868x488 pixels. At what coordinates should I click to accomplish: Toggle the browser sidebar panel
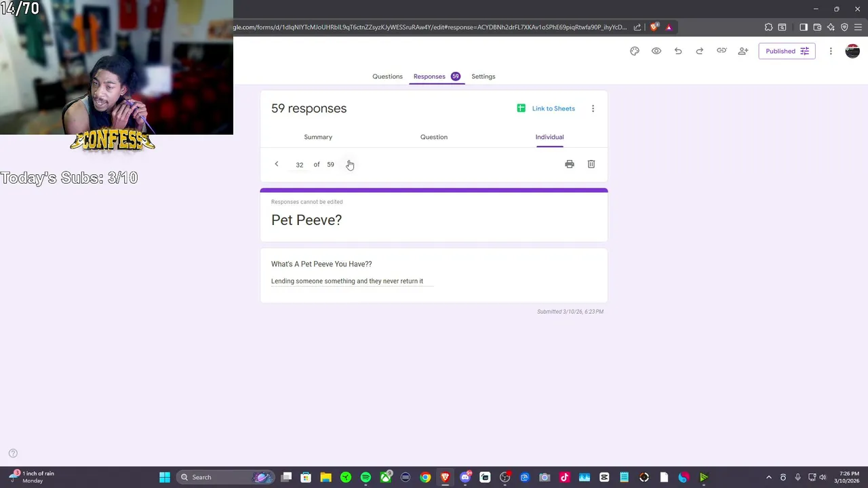click(804, 27)
